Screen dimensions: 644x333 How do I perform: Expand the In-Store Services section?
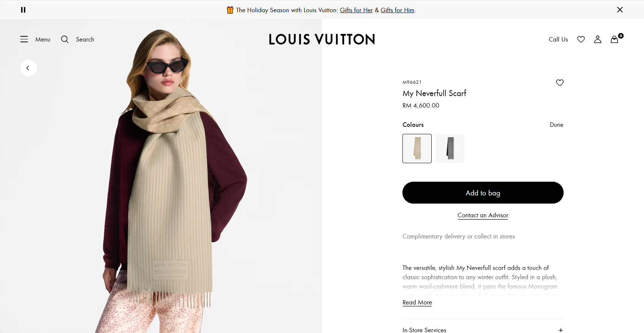pos(424,330)
